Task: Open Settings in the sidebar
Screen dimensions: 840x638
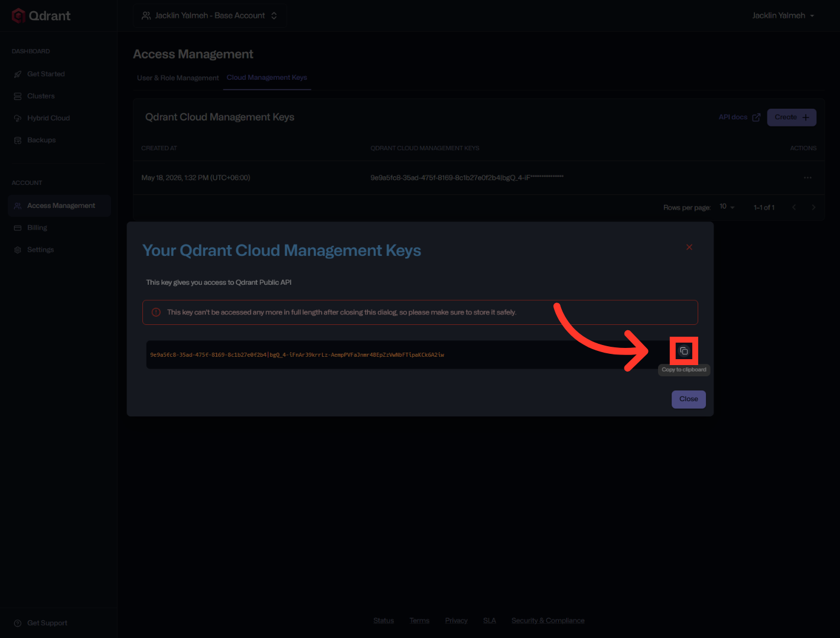Action: click(40, 250)
